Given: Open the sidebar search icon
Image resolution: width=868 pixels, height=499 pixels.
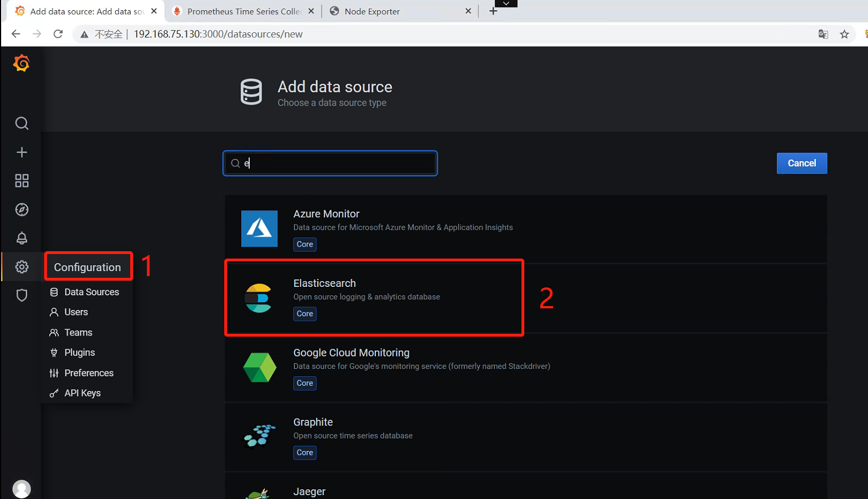Looking at the screenshot, I should pyautogui.click(x=22, y=123).
